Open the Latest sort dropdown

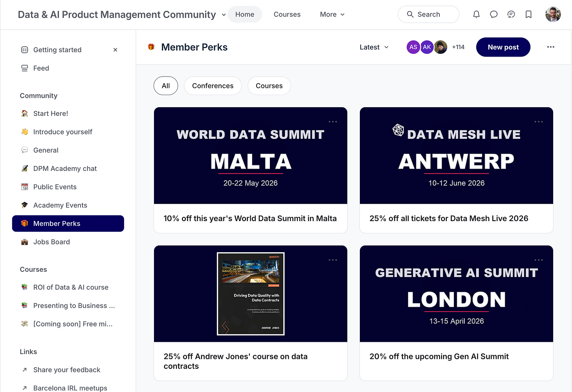pos(374,47)
